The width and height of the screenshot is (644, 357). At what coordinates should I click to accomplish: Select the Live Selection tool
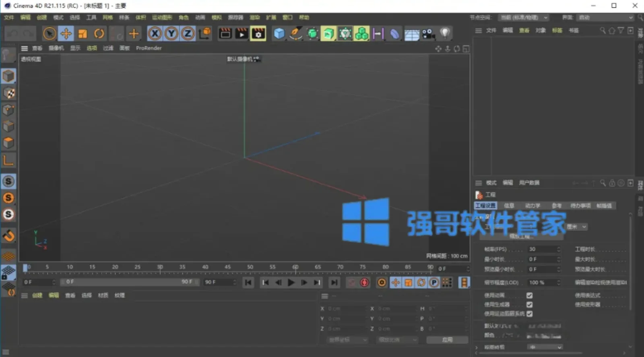click(49, 34)
